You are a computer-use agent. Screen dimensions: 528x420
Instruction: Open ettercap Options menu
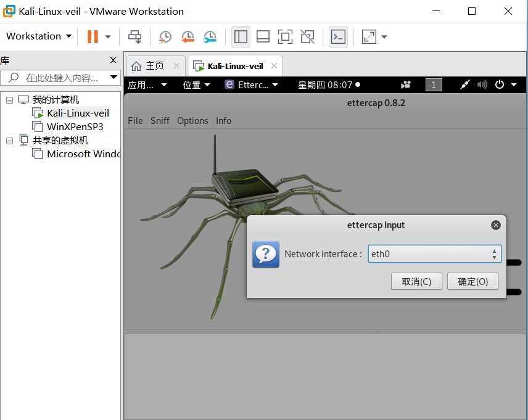click(x=192, y=121)
